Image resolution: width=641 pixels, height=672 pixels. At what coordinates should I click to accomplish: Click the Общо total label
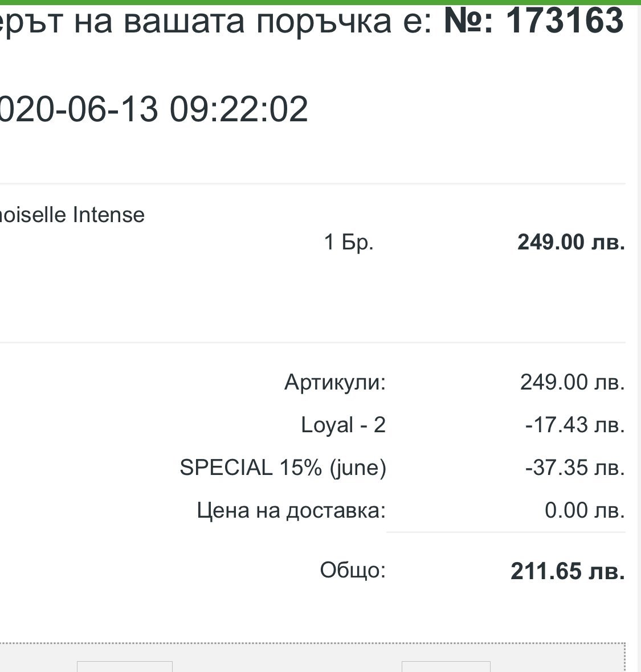click(x=353, y=569)
